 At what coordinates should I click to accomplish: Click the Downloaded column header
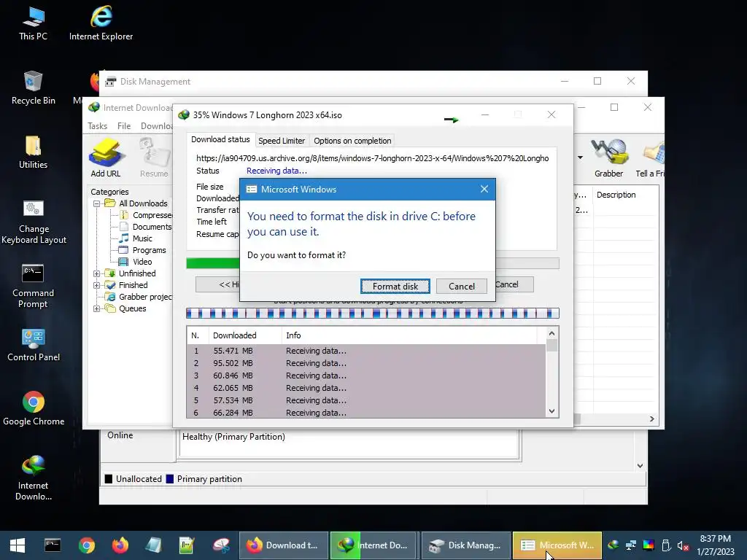click(x=245, y=335)
